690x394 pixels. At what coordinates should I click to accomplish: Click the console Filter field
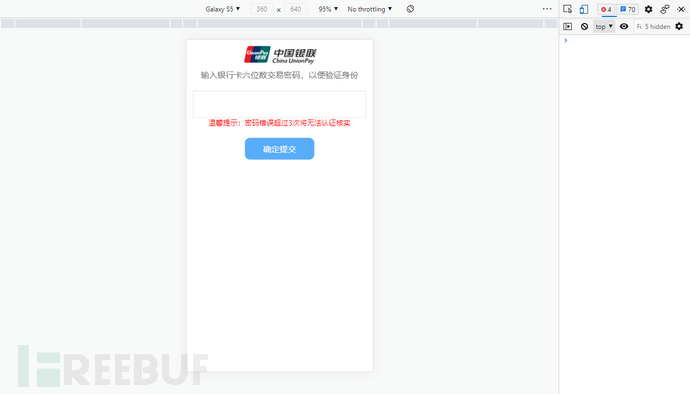click(639, 26)
